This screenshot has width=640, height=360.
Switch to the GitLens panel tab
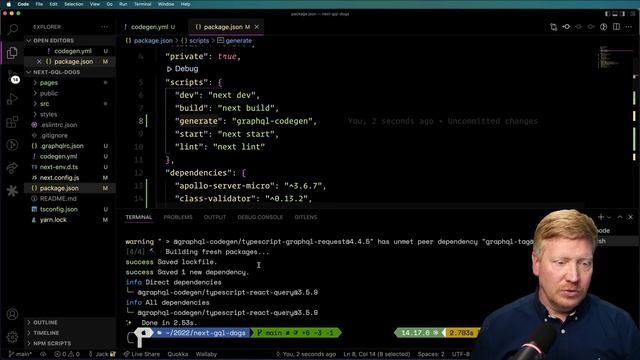306,217
